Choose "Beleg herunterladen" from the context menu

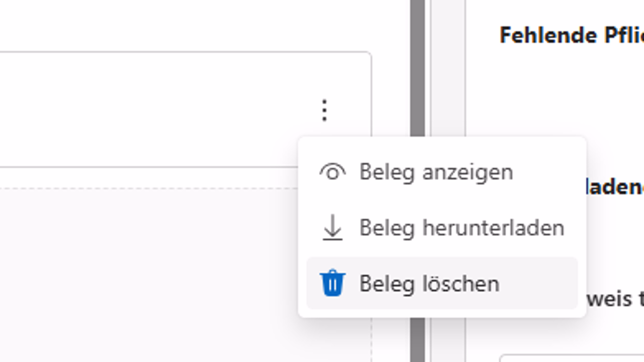click(461, 228)
